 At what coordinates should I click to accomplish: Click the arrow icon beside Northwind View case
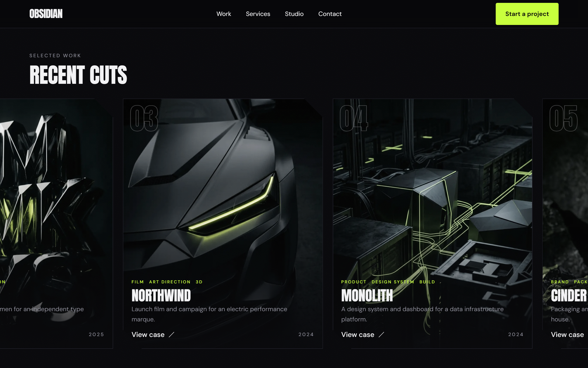pos(171,335)
